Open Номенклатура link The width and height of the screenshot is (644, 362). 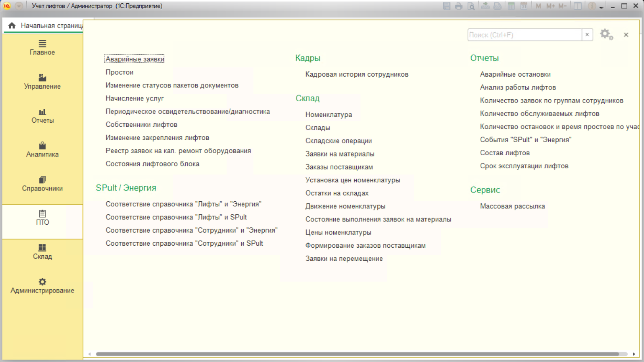pos(329,114)
